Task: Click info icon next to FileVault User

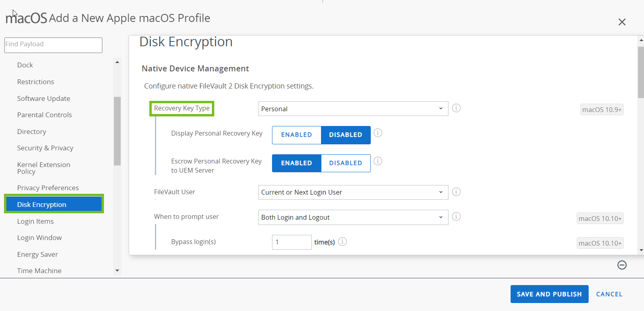Action: click(x=456, y=192)
